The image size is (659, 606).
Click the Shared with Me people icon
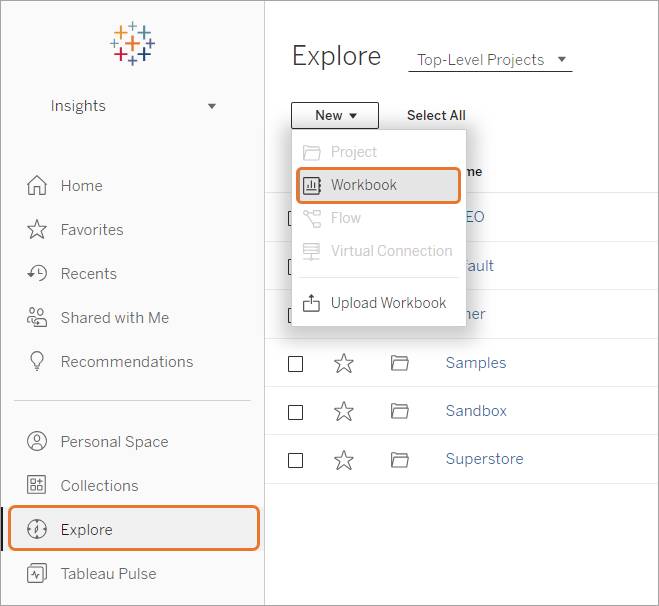click(x=37, y=317)
